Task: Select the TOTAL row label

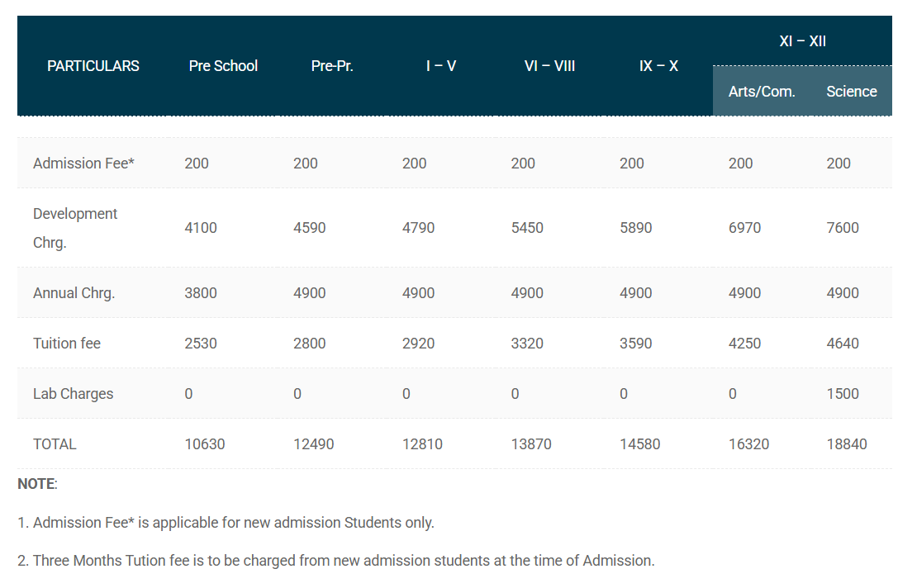Action: (55, 443)
